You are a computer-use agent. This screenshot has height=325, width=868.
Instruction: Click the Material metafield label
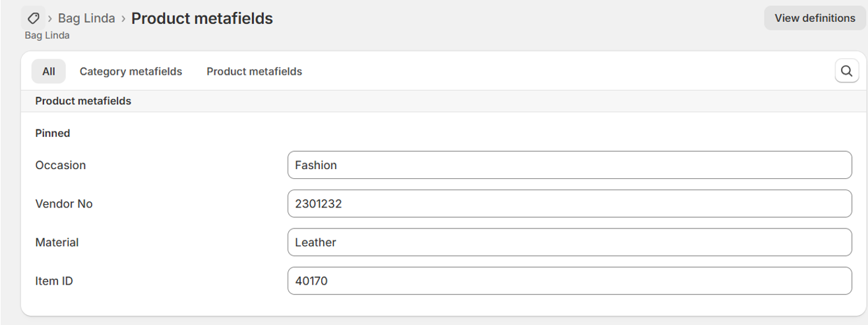[57, 242]
